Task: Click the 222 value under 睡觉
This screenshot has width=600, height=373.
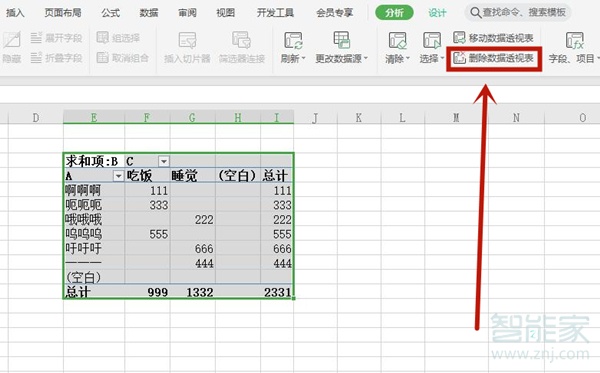Action: point(192,219)
